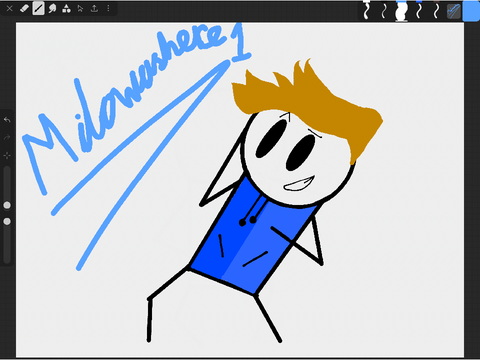480x360 pixels.
Task: Redo the undone stroke
Action: tap(7, 137)
